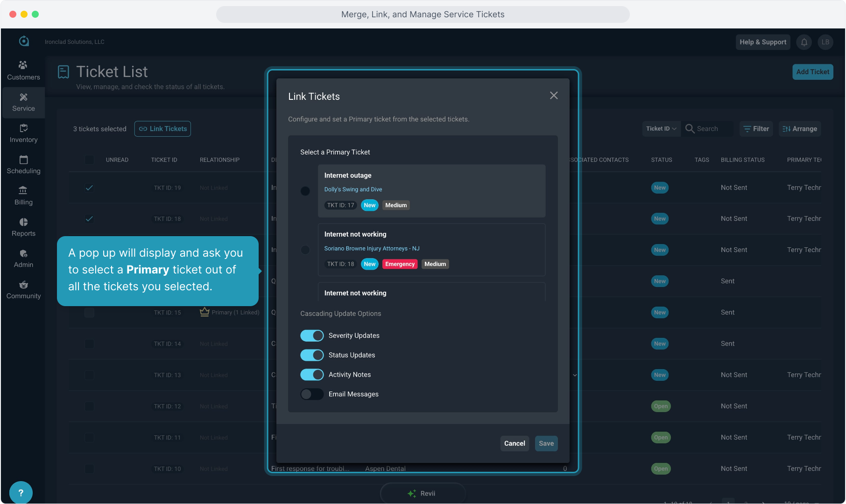The height and width of the screenshot is (504, 846).
Task: Disable the Severity Updates toggle
Action: [x=312, y=336]
